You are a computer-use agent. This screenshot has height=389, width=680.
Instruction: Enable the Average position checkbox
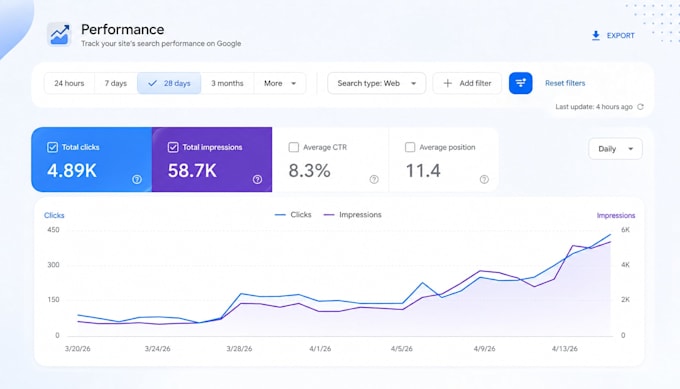tap(410, 147)
